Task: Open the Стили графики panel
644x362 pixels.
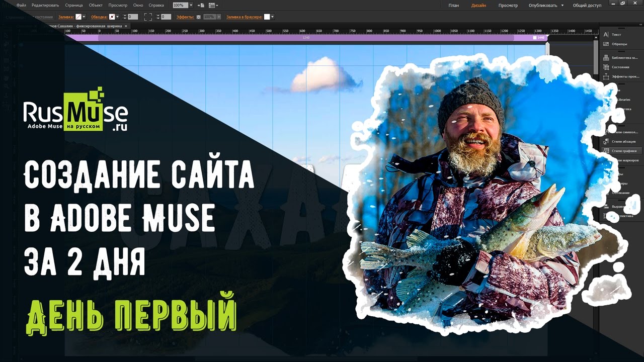Action: pyautogui.click(x=621, y=150)
